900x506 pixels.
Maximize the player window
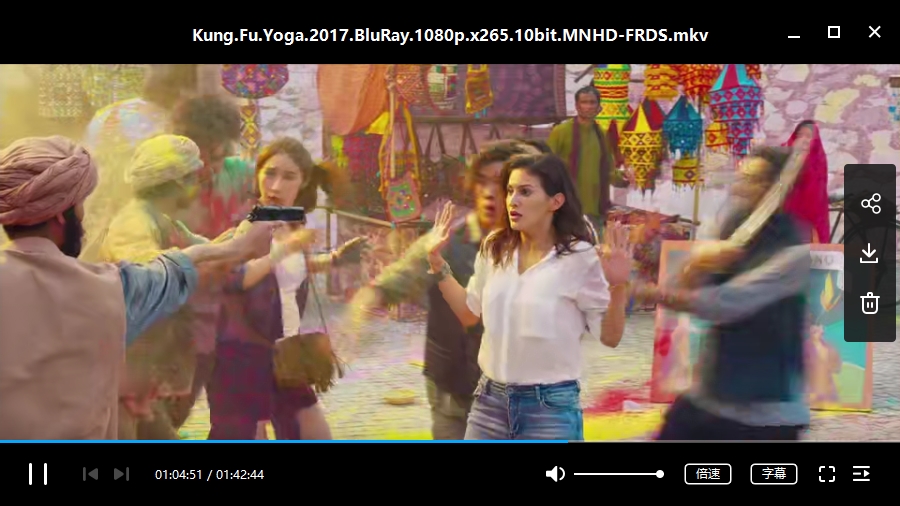tap(834, 33)
